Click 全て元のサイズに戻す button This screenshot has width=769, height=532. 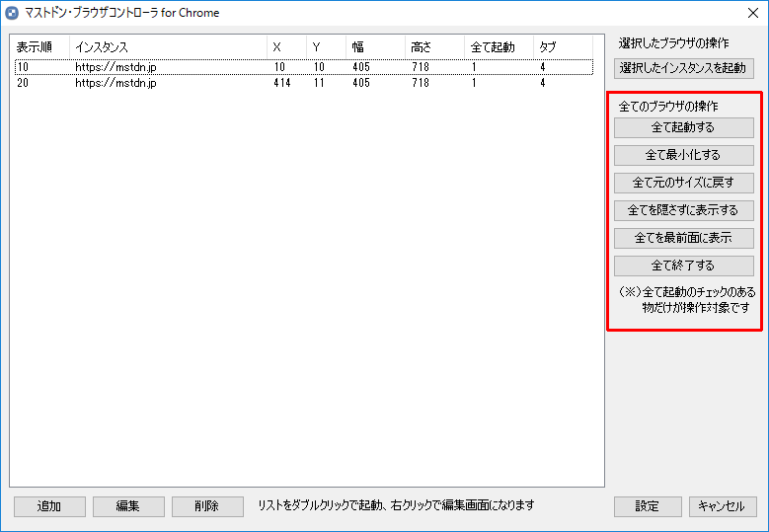[684, 183]
